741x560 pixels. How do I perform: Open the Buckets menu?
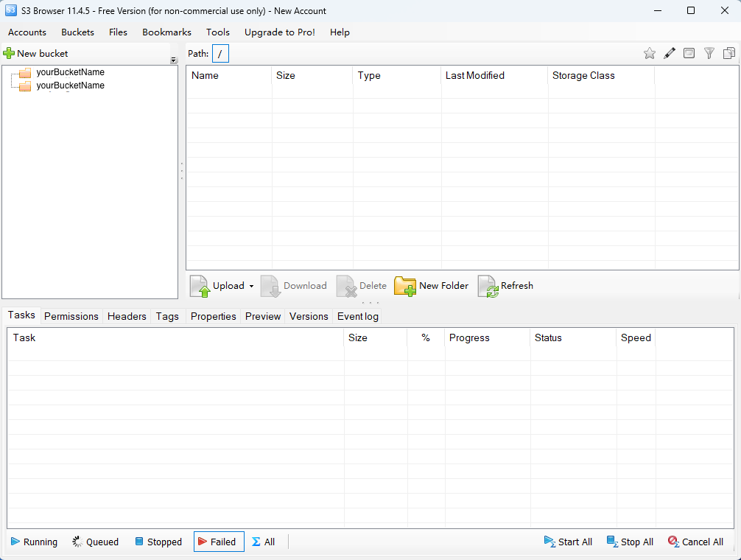(77, 32)
